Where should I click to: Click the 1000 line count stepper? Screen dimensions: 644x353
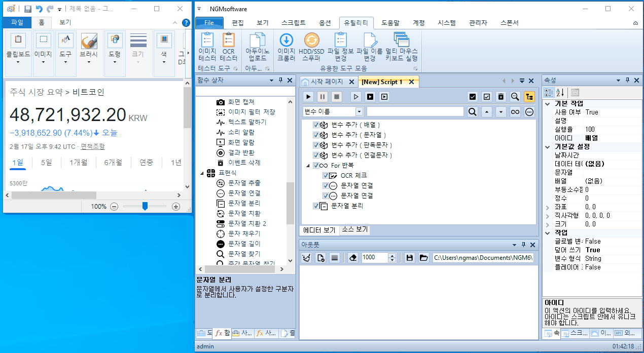391,258
